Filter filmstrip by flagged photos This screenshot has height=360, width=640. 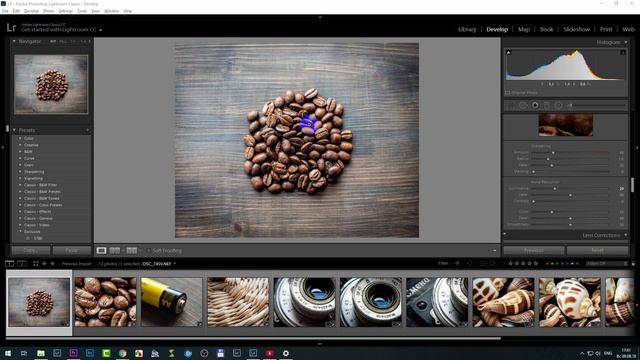click(457, 264)
